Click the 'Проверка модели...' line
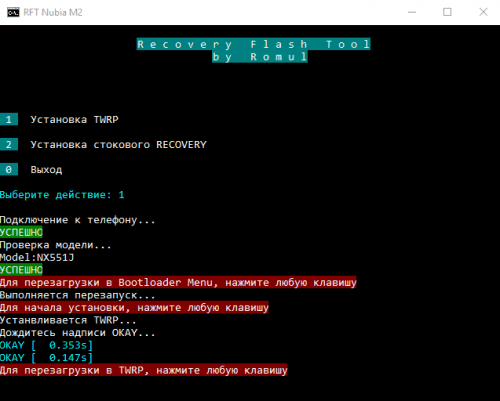The width and height of the screenshot is (500, 401). [55, 245]
